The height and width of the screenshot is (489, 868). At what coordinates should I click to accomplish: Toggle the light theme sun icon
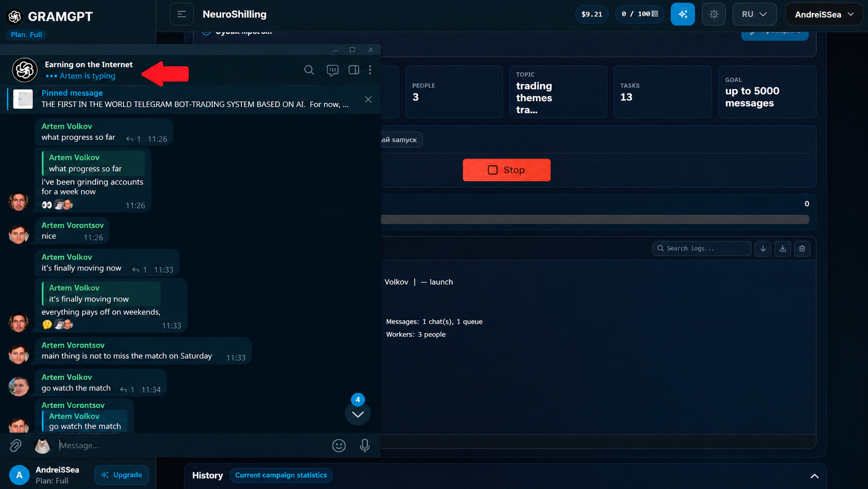pos(714,14)
